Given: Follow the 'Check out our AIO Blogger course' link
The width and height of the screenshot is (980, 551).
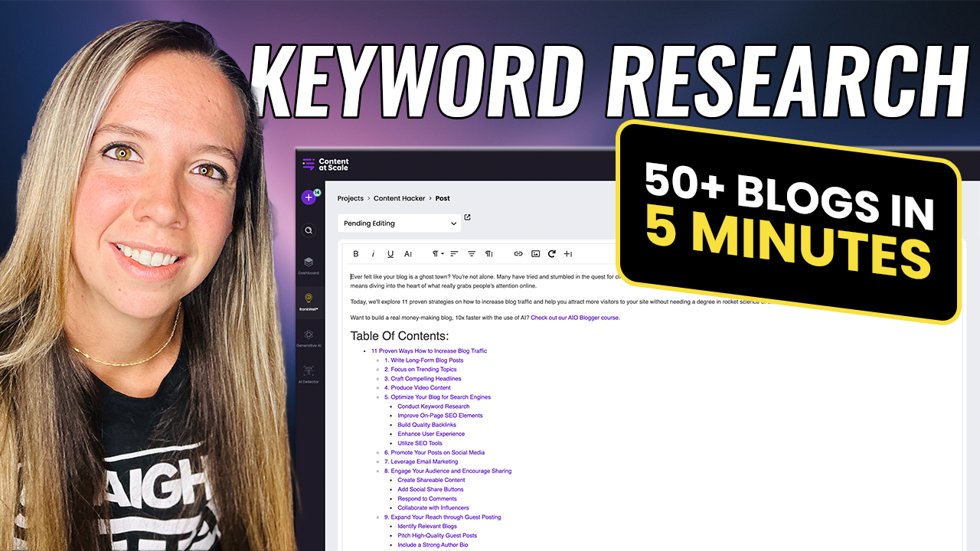Looking at the screenshot, I should point(575,318).
